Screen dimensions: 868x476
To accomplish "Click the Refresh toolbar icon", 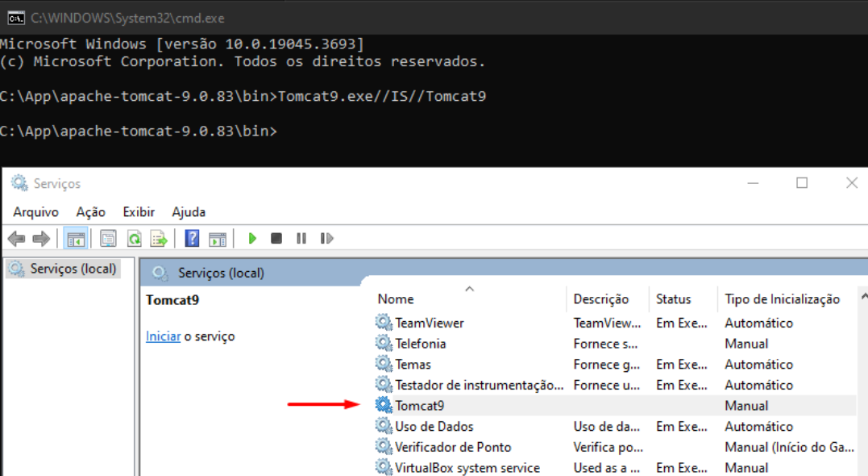I will coord(134,239).
